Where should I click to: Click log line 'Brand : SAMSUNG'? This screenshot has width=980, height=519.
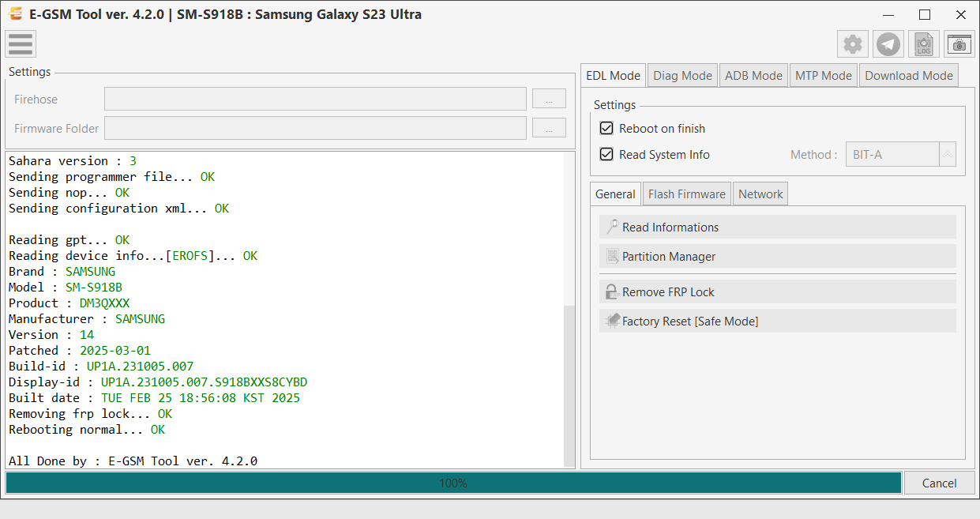(62, 271)
